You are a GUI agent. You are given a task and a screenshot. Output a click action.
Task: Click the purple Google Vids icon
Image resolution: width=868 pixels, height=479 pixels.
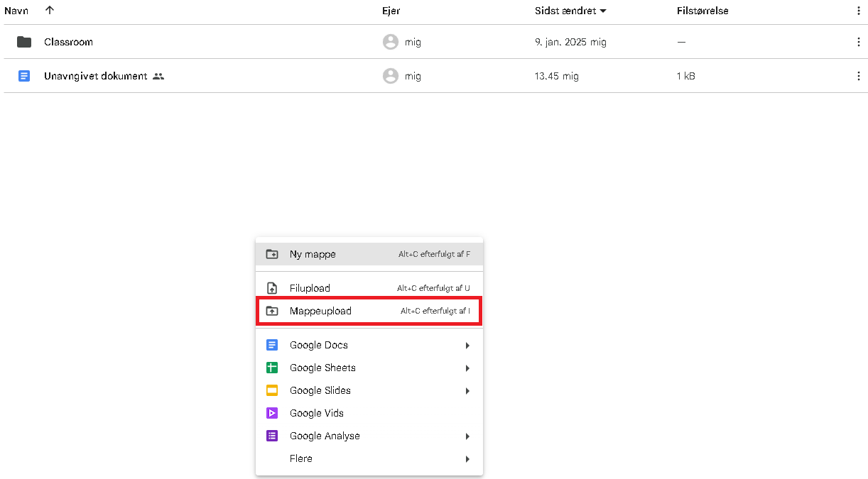pyautogui.click(x=271, y=413)
